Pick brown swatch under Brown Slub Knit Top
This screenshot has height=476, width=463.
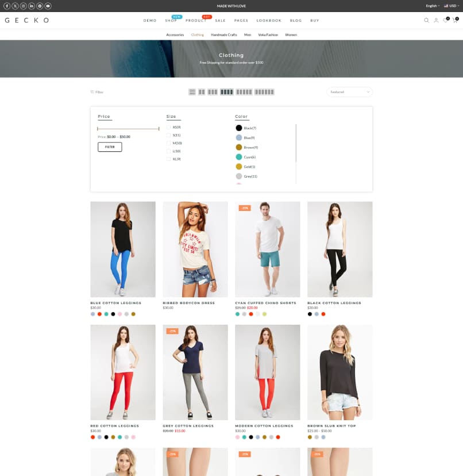coord(310,437)
